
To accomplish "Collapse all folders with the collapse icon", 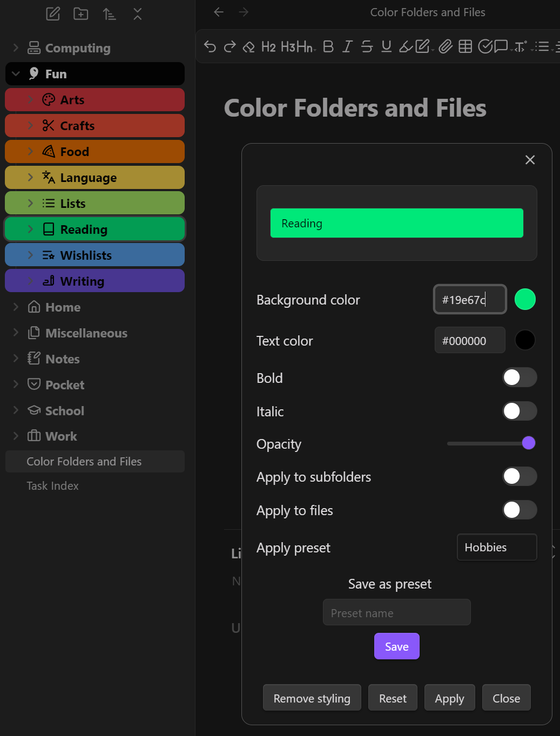I will pyautogui.click(x=138, y=13).
